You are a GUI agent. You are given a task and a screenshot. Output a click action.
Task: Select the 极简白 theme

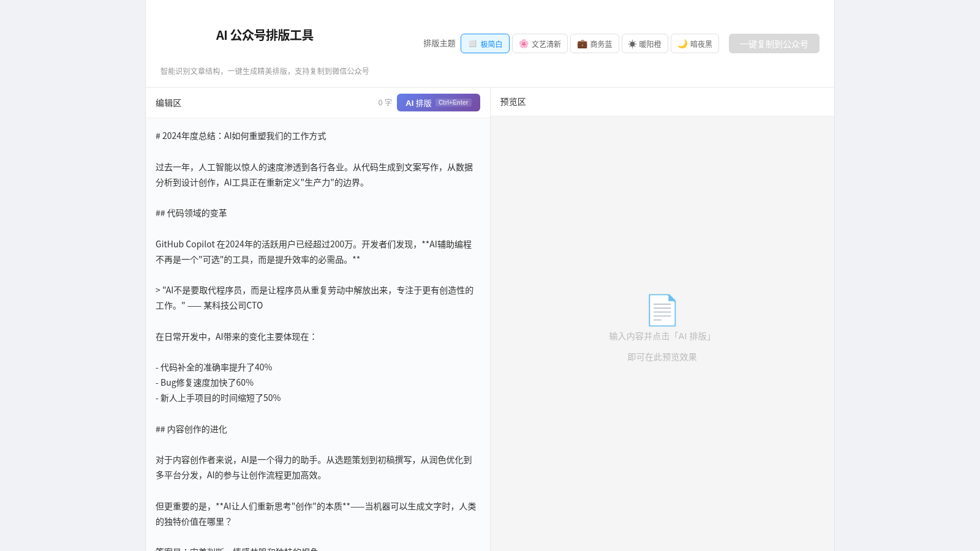(x=484, y=43)
